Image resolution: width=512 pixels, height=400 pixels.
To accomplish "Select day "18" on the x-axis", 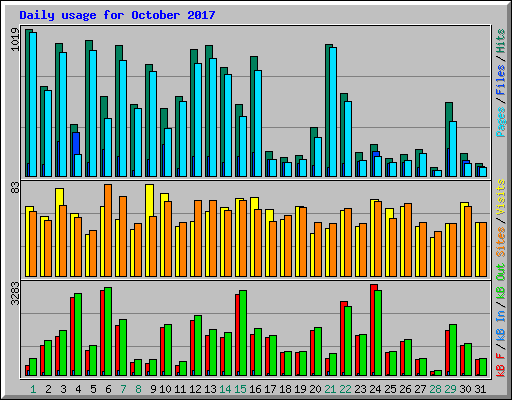I will pos(285,389).
